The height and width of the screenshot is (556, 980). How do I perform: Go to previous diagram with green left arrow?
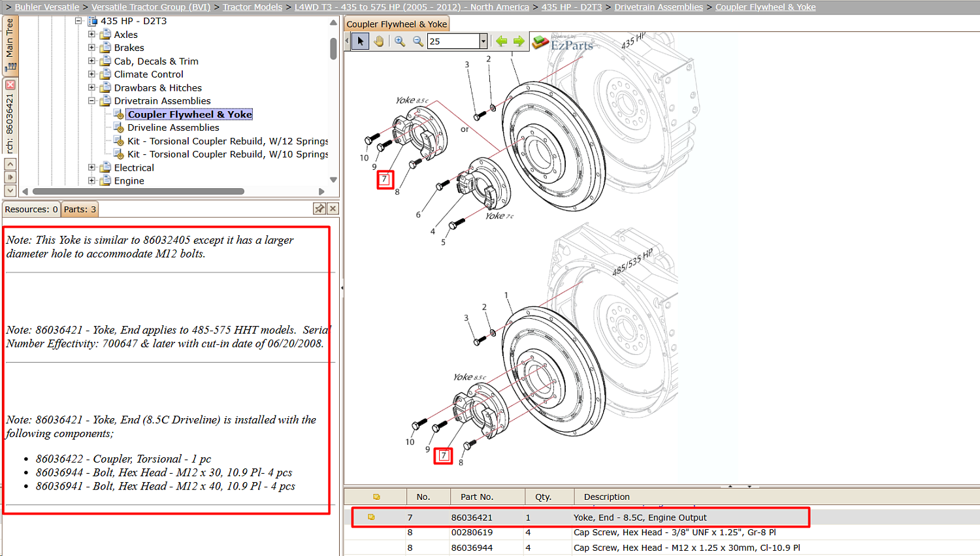(501, 41)
